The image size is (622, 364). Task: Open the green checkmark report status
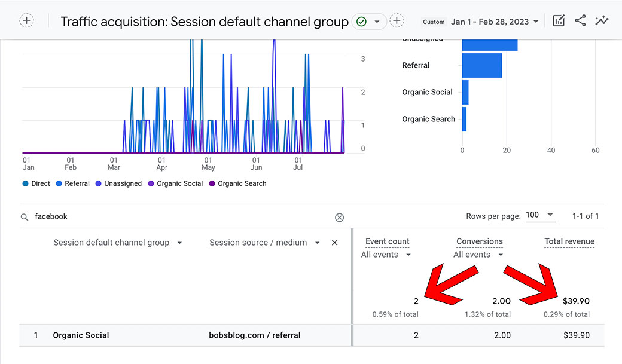(x=361, y=22)
